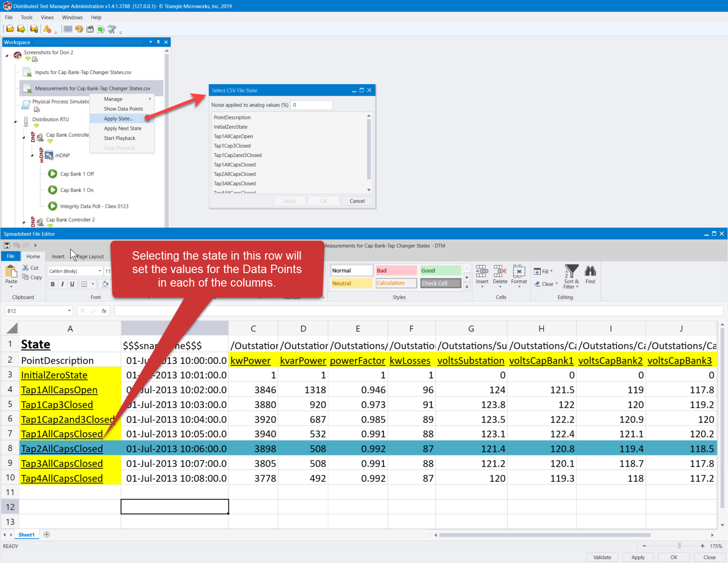
Task: Open the wrench and hammer tools icon
Action: (x=112, y=29)
